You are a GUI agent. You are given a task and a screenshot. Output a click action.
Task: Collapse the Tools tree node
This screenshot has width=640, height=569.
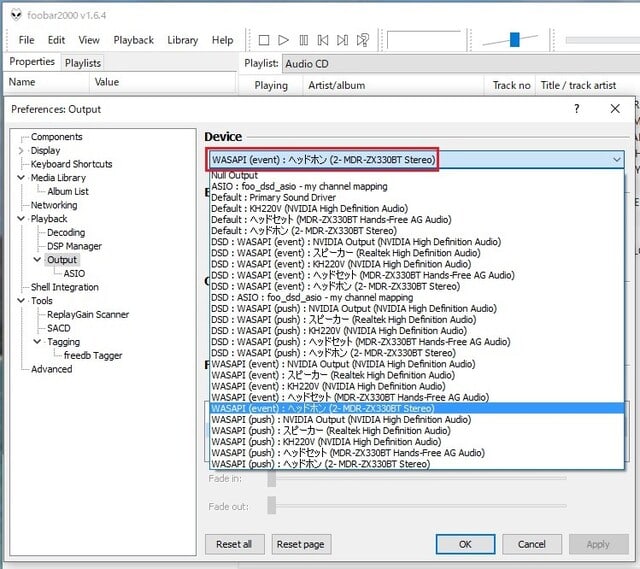21,300
